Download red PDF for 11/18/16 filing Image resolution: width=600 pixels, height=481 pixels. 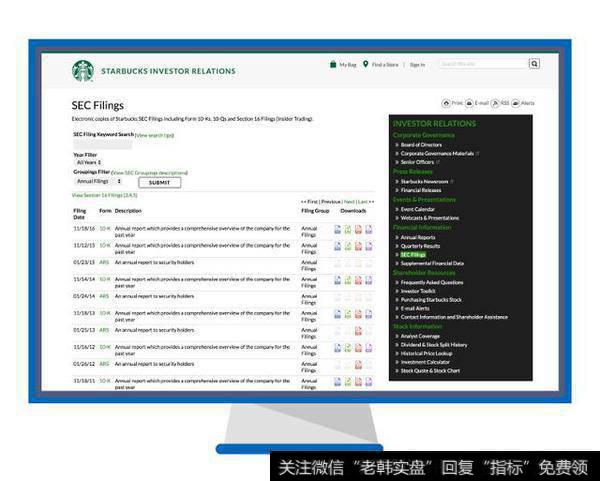358,230
